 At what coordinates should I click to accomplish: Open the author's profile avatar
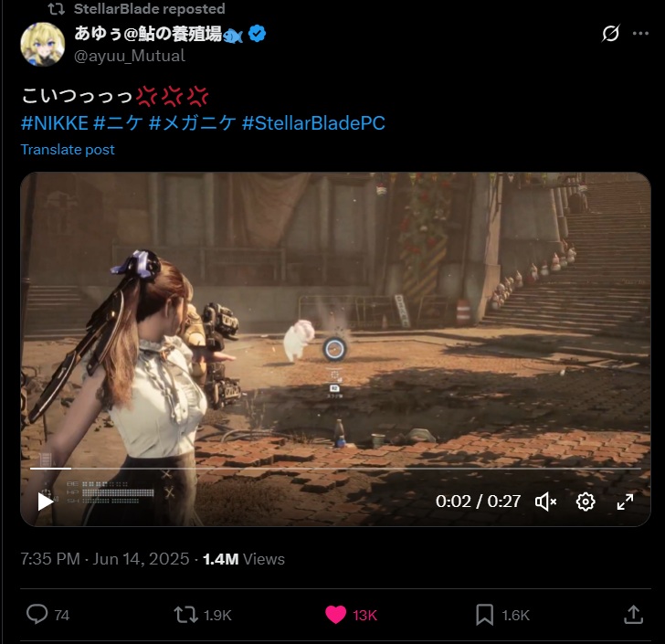[x=42, y=44]
